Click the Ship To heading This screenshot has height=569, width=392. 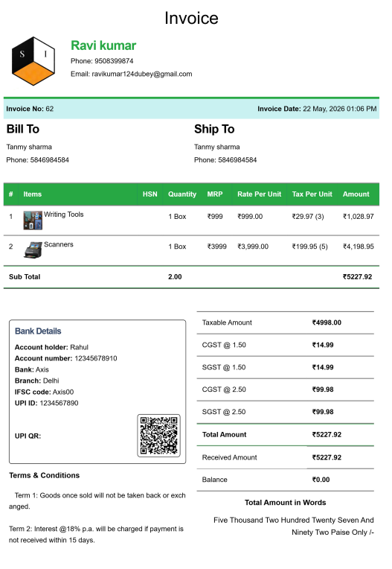(x=214, y=129)
